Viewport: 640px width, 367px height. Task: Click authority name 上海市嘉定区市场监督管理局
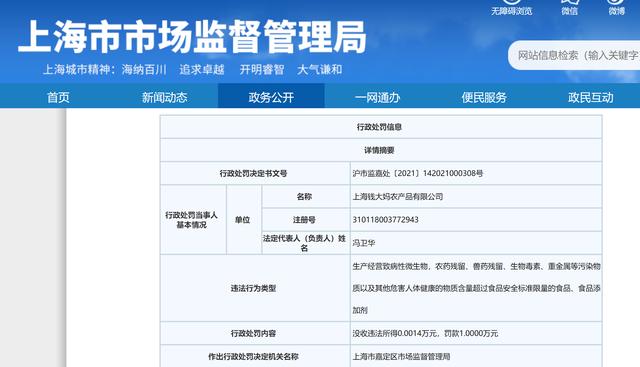[401, 356]
